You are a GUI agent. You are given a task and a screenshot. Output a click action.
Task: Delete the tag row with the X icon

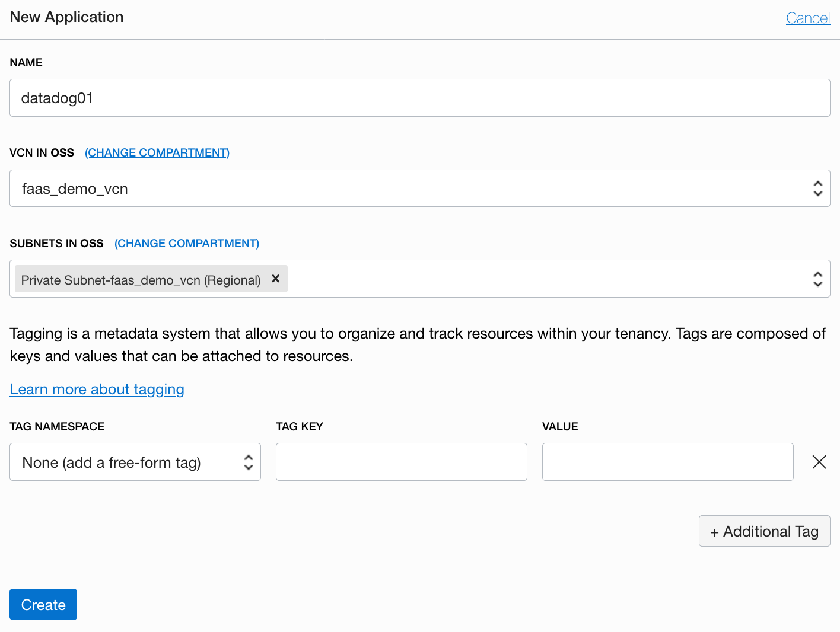pyautogui.click(x=819, y=462)
